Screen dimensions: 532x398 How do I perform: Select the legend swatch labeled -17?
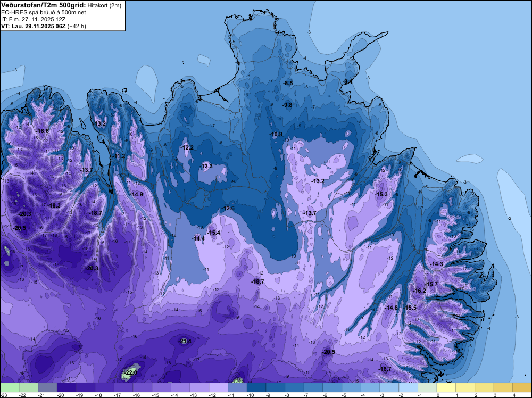(123, 387)
